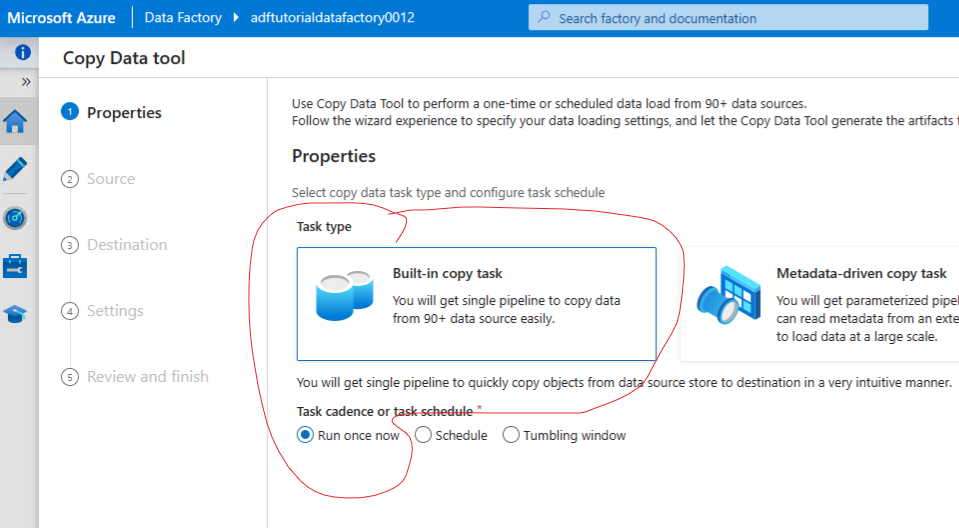Open the Home hub in sidebar

[x=15, y=121]
